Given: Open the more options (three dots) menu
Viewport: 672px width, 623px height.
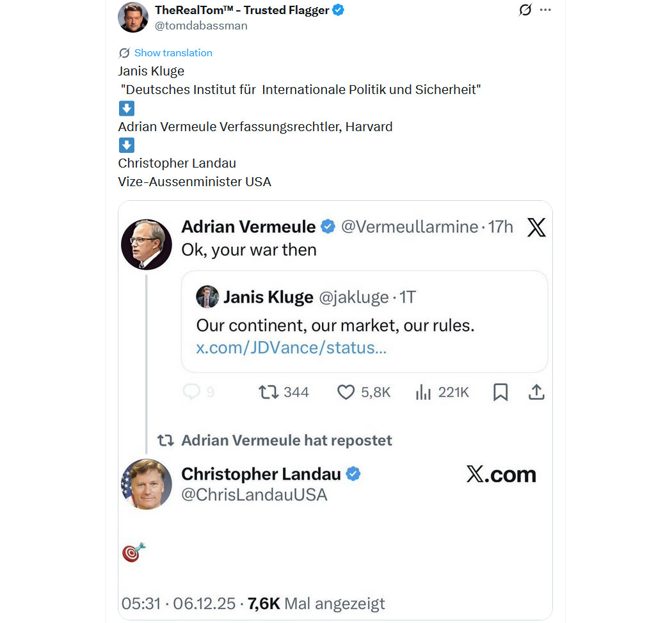Looking at the screenshot, I should pyautogui.click(x=545, y=10).
